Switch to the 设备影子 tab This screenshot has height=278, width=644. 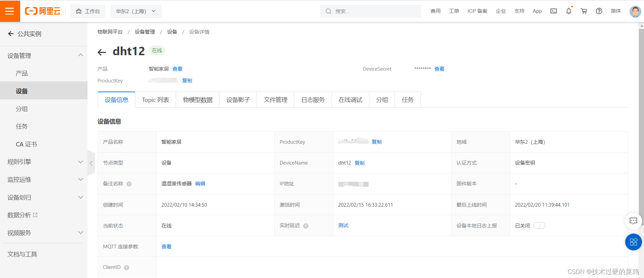point(238,100)
